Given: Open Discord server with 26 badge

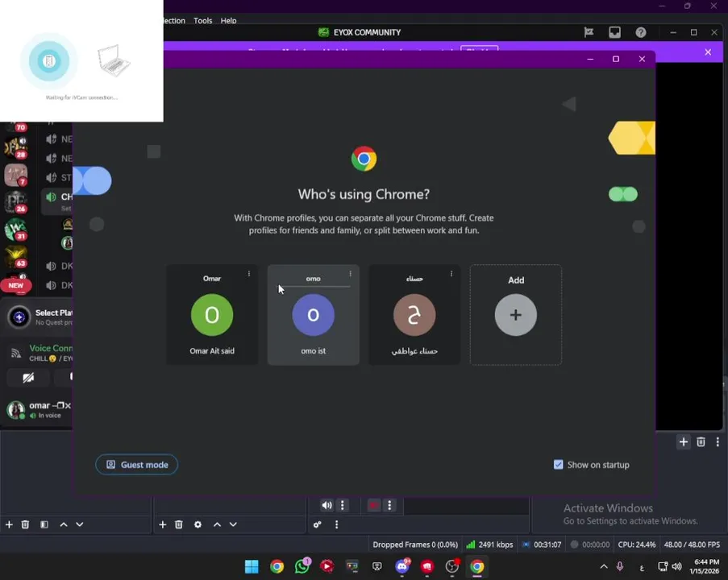Looking at the screenshot, I should 15,202.
